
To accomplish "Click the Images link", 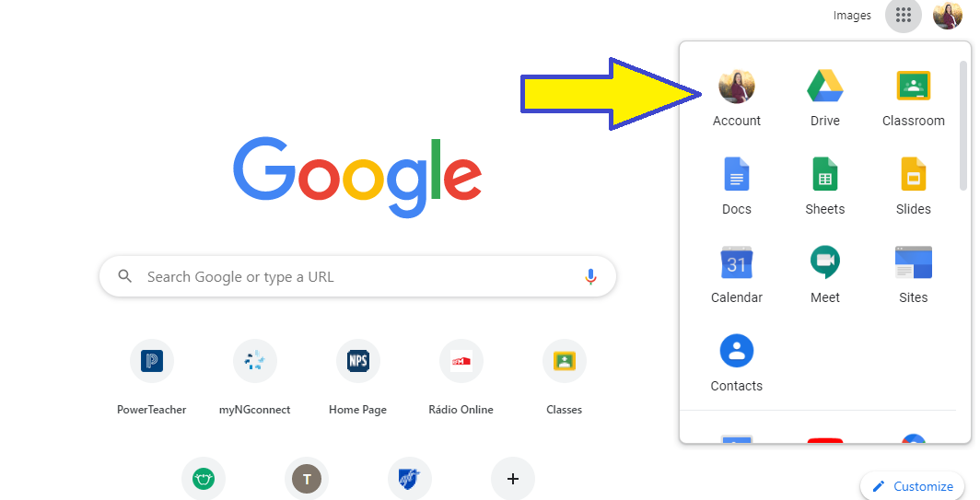I will tap(852, 16).
